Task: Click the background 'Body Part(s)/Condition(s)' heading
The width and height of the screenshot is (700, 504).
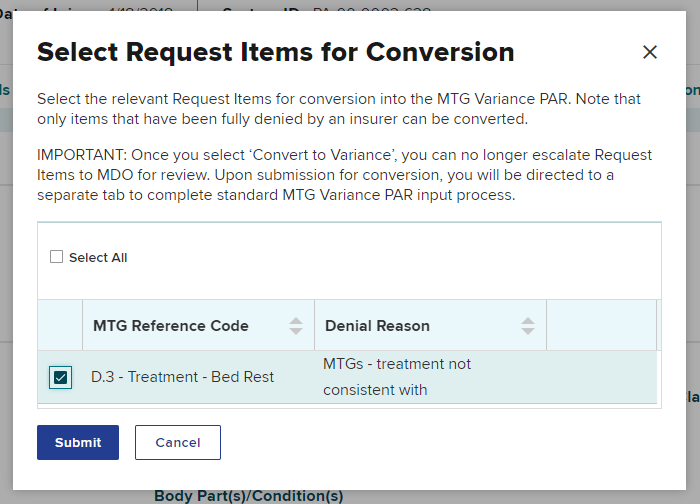Action: pyautogui.click(x=248, y=496)
